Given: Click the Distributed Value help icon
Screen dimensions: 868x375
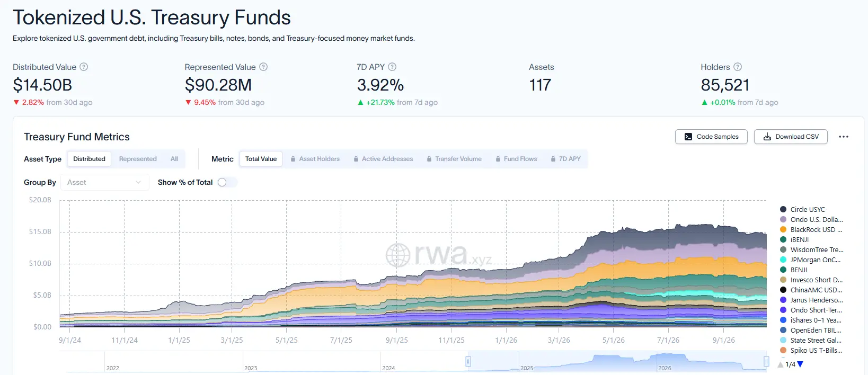Looking at the screenshot, I should [x=84, y=67].
